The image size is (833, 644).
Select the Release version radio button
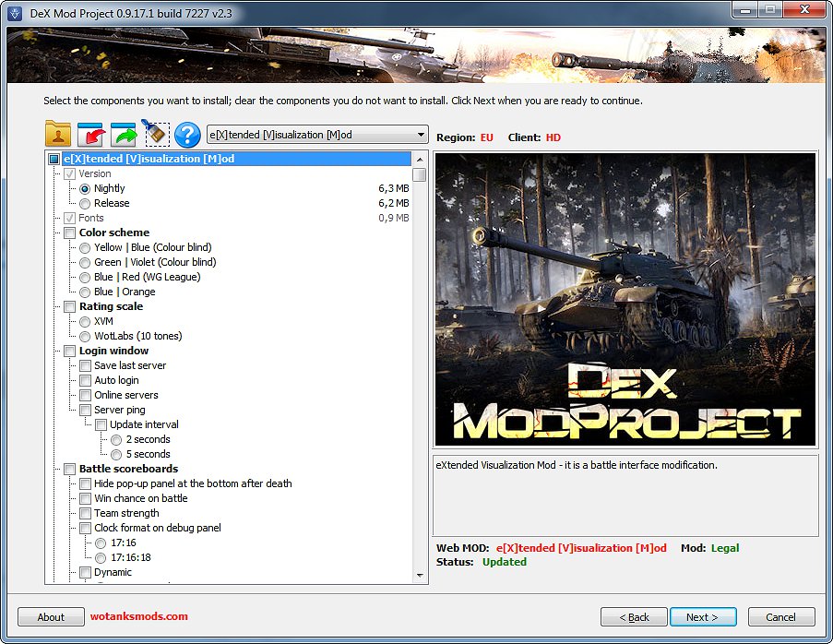pyautogui.click(x=85, y=204)
